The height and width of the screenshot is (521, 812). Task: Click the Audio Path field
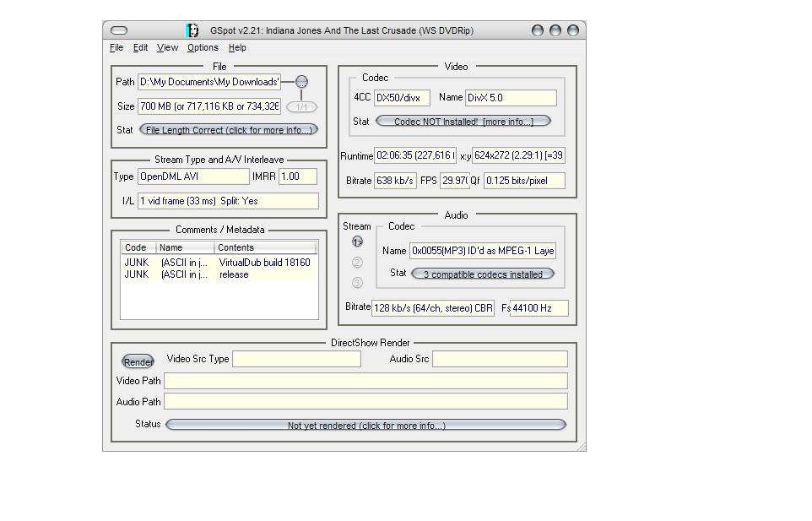[x=365, y=401]
